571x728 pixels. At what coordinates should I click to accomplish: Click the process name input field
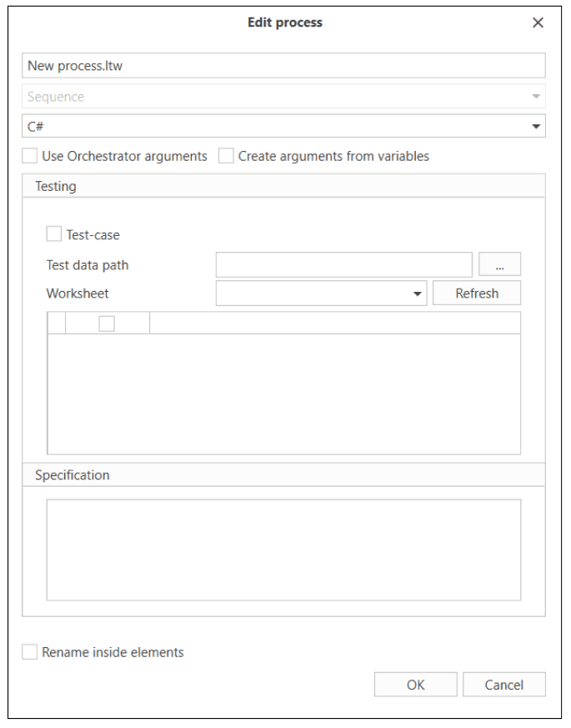coord(283,66)
